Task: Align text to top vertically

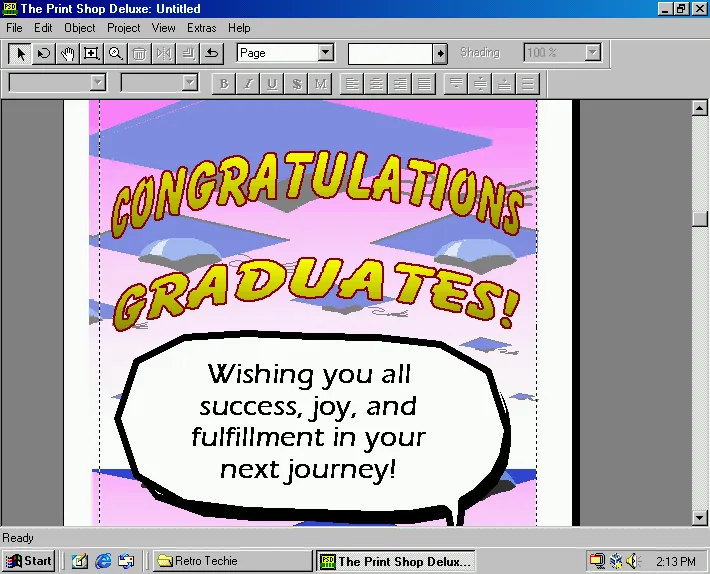Action: click(x=456, y=84)
